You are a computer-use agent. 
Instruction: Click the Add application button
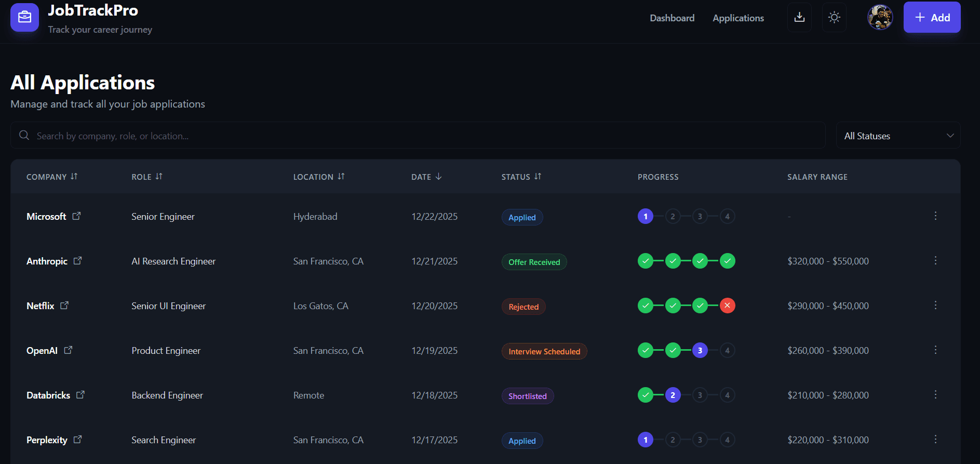932,17
